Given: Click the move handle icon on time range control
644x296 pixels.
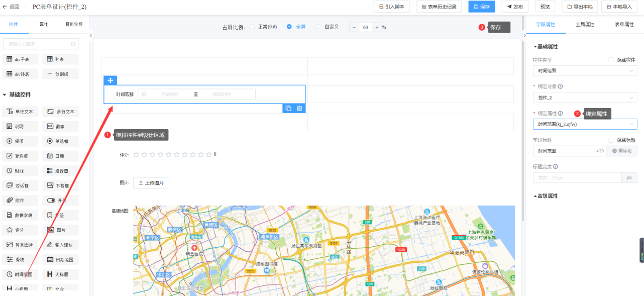Looking at the screenshot, I should [x=111, y=80].
